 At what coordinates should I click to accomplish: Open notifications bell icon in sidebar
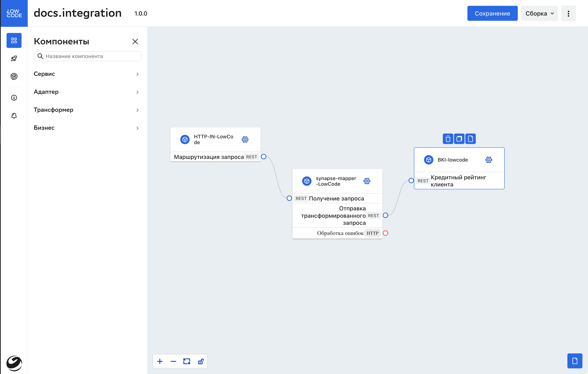[x=14, y=116]
